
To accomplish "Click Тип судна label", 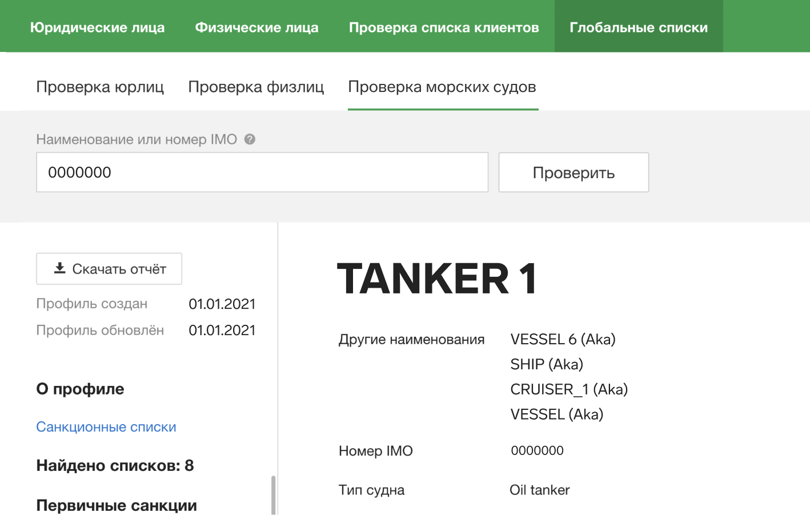I will tap(371, 490).
